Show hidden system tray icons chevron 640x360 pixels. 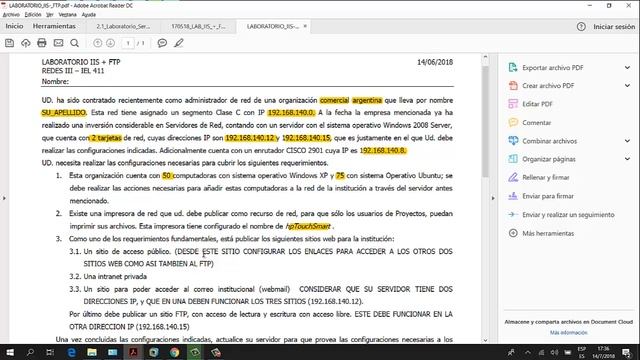528,352
